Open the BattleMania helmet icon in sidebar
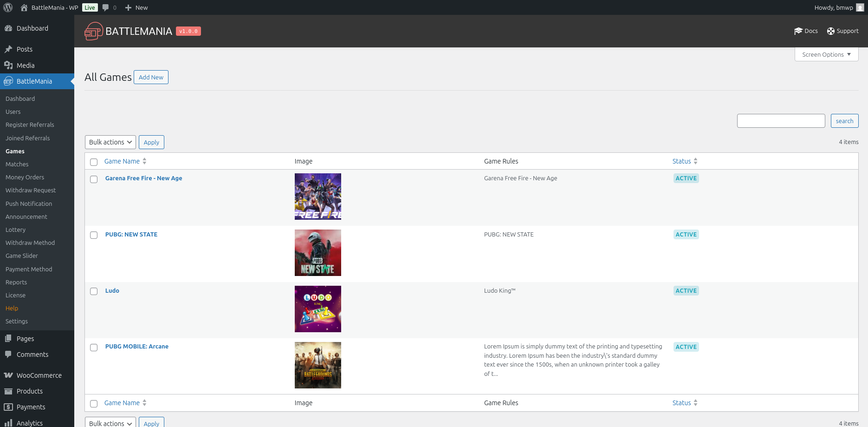The height and width of the screenshot is (427, 868). click(x=8, y=81)
